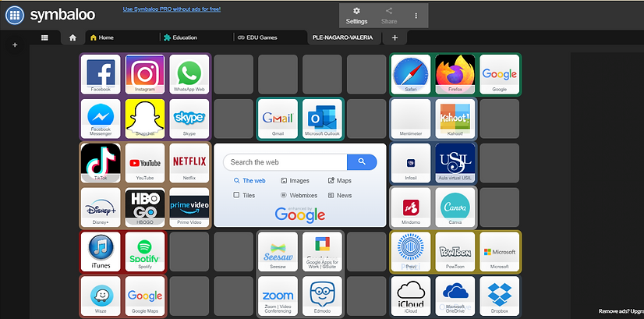Viewport: 644px width, 319px height.
Task: Open the Gmail tile
Action: tap(278, 119)
